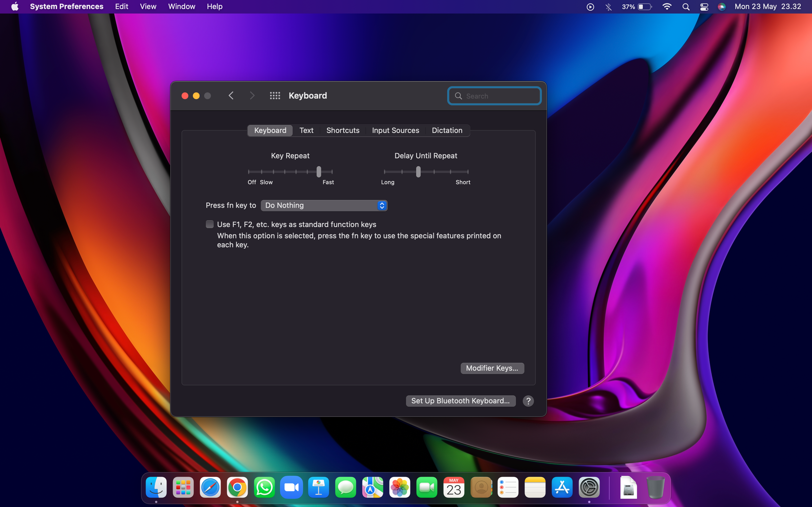Expand the Press fn key to dropdown
This screenshot has height=507, width=812.
pos(324,205)
